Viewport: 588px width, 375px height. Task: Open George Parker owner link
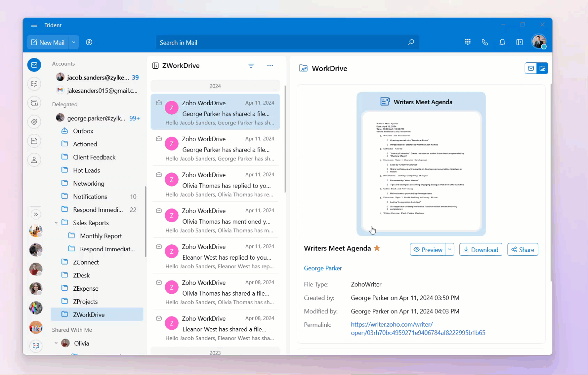(x=323, y=268)
